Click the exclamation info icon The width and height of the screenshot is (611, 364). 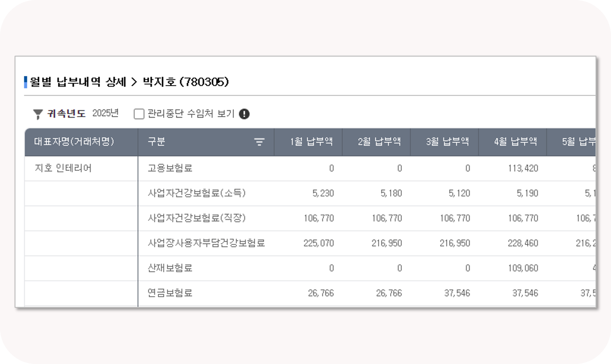[x=244, y=114]
